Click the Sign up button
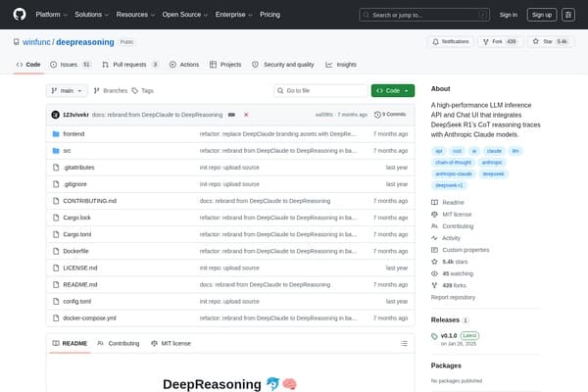588x392 pixels. [x=542, y=15]
